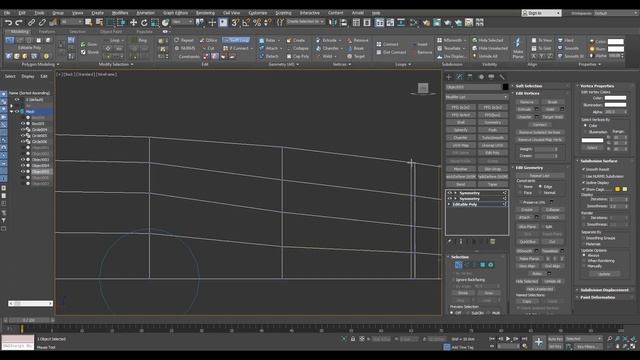
Task: Click the Swift Loop tool
Action: pyautogui.click(x=236, y=40)
